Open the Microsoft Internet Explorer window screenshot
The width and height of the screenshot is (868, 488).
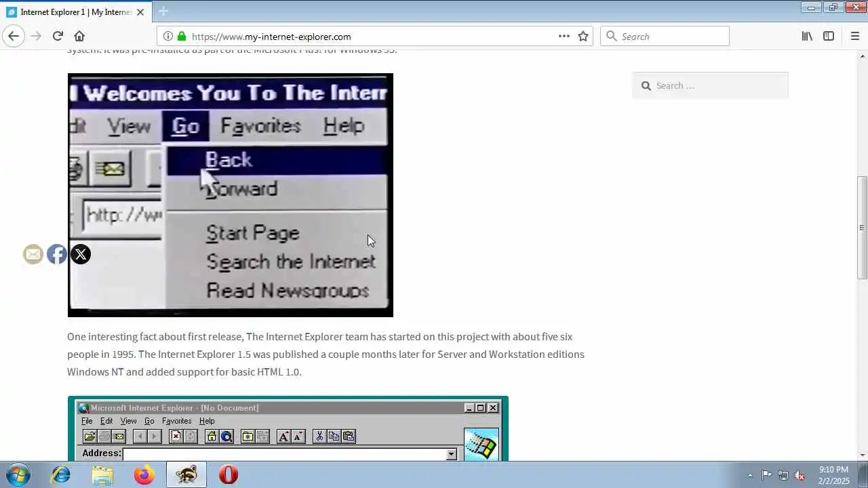tap(288, 429)
